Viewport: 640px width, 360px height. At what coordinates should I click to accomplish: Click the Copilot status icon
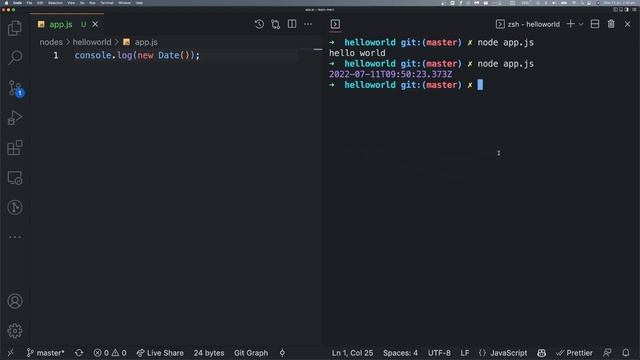tap(541, 353)
